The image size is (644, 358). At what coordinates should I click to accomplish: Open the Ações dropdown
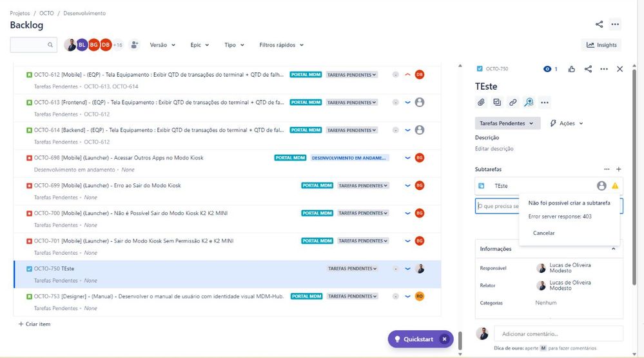tap(567, 123)
